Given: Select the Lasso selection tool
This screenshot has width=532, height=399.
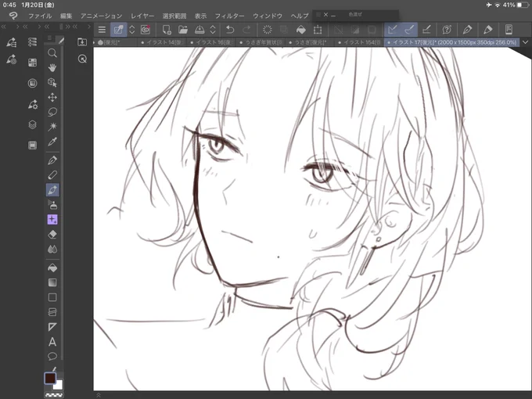Looking at the screenshot, I should pos(52,112).
